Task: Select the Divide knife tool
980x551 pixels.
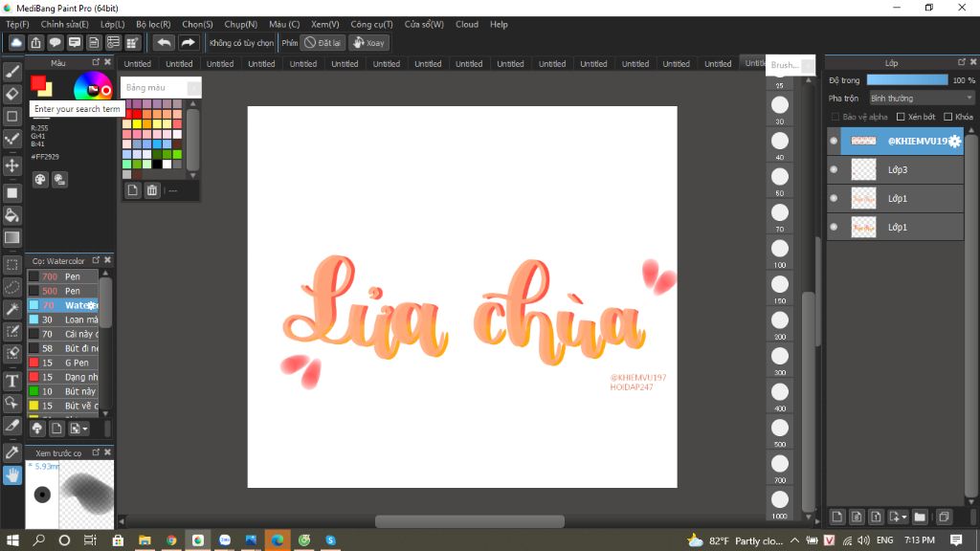Action: (11, 426)
